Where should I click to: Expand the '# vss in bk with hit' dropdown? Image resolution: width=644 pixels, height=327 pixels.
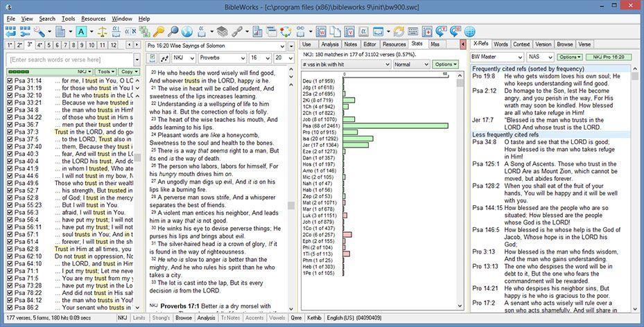click(346, 64)
